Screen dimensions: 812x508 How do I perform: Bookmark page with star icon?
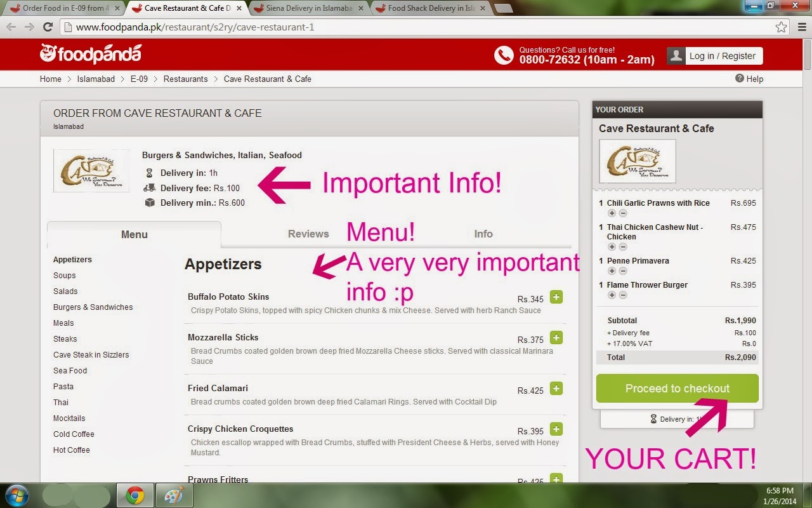781,27
